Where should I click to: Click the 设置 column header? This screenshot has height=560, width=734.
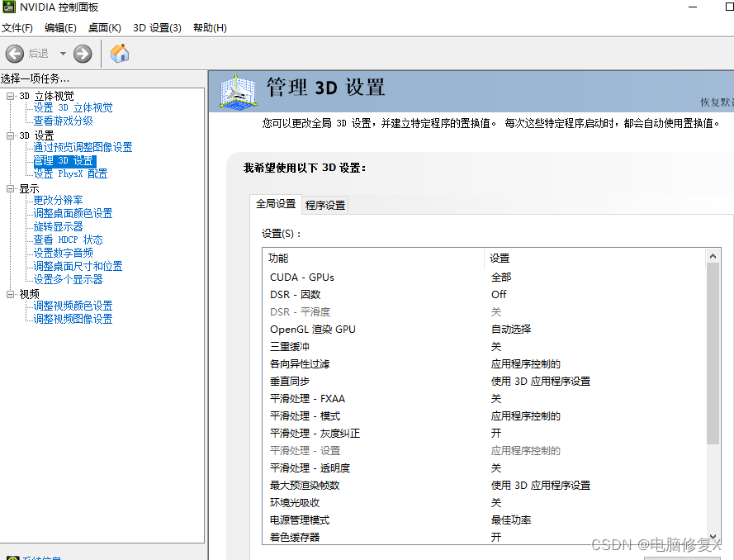click(595, 258)
